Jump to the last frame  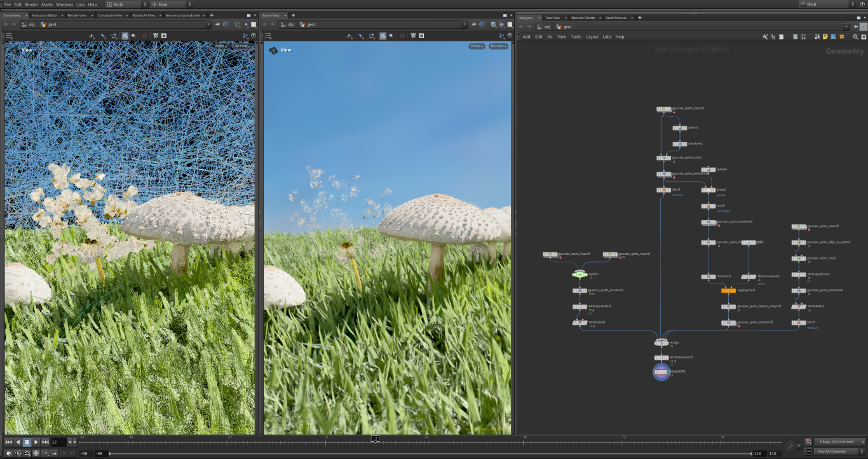pyautogui.click(x=46, y=442)
